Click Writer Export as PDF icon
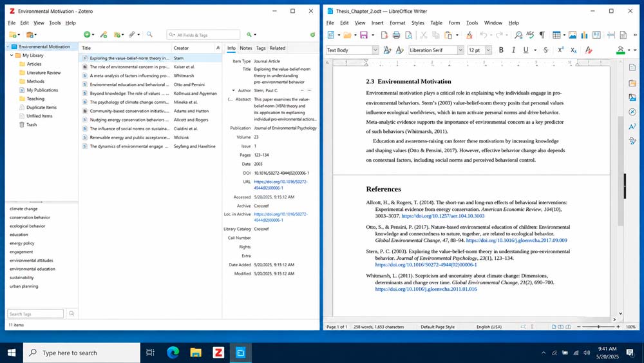The width and height of the screenshot is (644, 363). (384, 35)
